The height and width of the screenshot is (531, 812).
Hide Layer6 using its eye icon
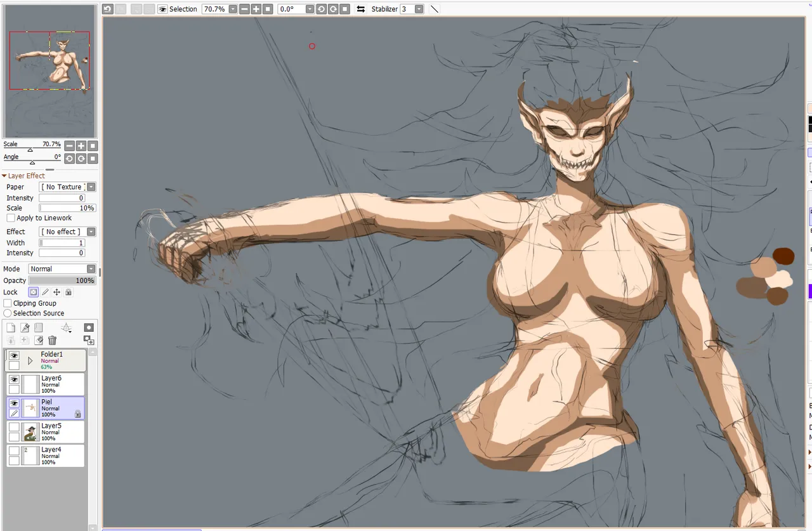point(14,379)
